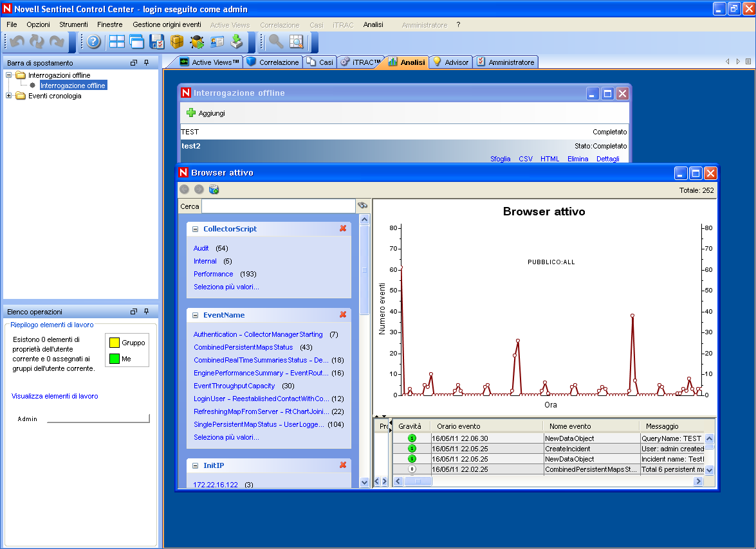
Task: Open the Strumenti menu
Action: [x=73, y=24]
